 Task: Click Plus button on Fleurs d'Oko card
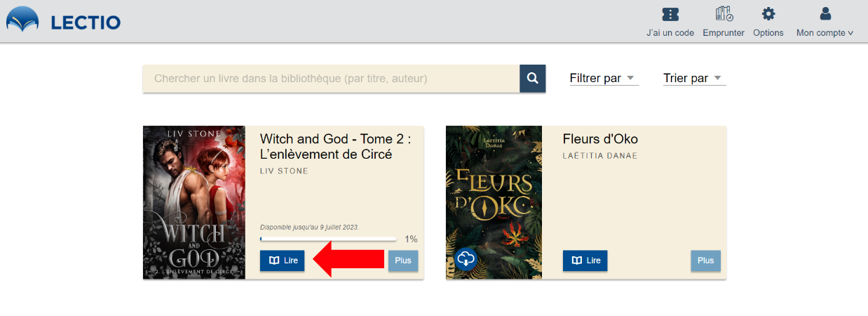coord(705,261)
